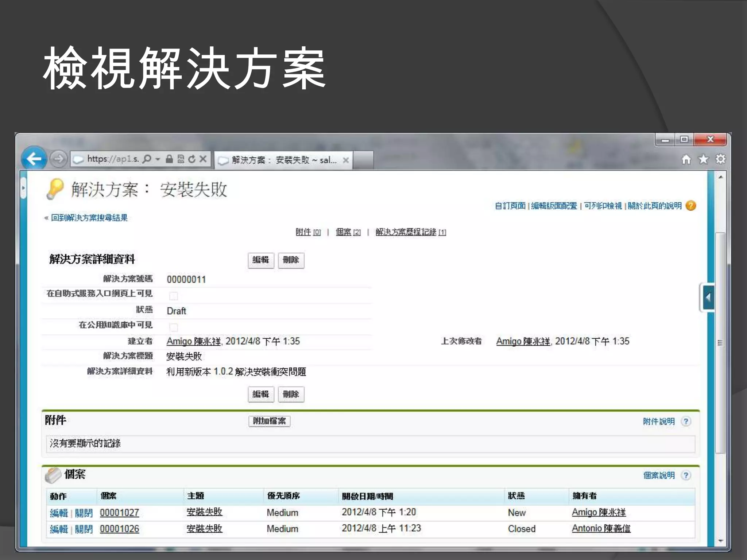Click the top 編輯 button

click(x=261, y=260)
